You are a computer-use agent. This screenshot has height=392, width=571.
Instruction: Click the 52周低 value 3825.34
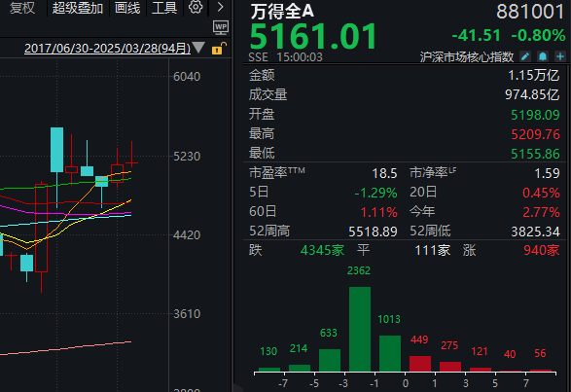(x=535, y=232)
